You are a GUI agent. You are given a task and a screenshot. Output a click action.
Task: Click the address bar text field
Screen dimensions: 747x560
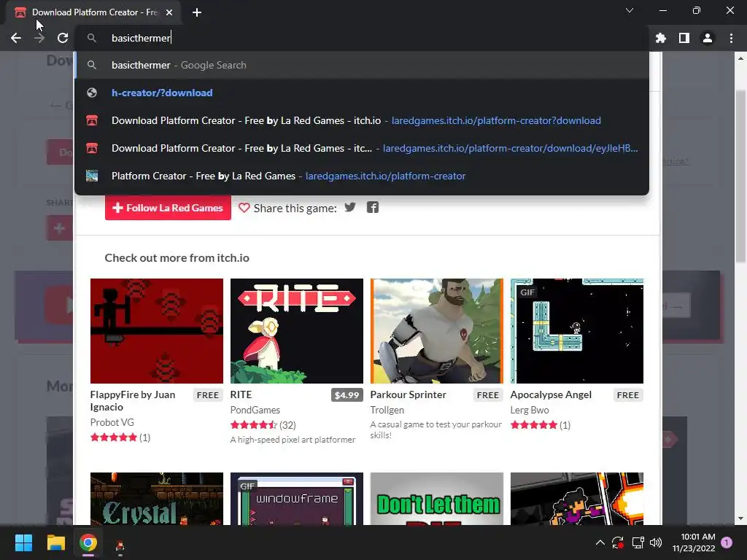tap(362, 38)
